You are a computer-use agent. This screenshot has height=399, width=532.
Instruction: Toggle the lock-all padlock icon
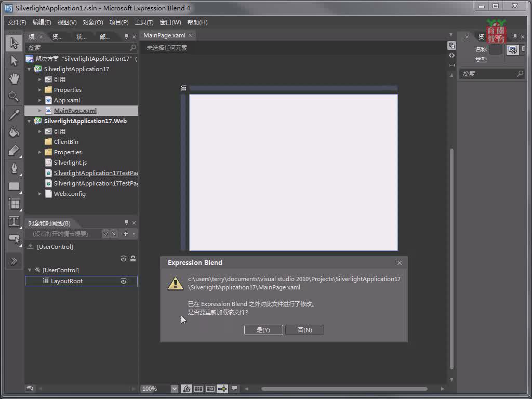tap(133, 259)
